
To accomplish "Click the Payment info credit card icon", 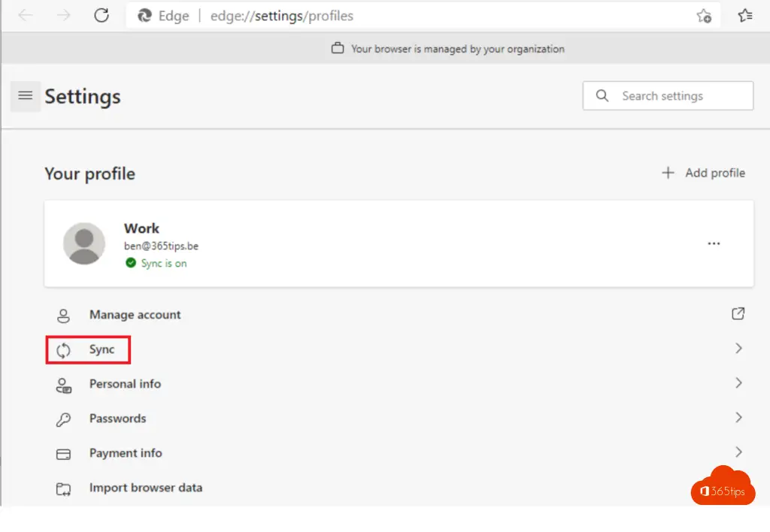I will point(63,454).
